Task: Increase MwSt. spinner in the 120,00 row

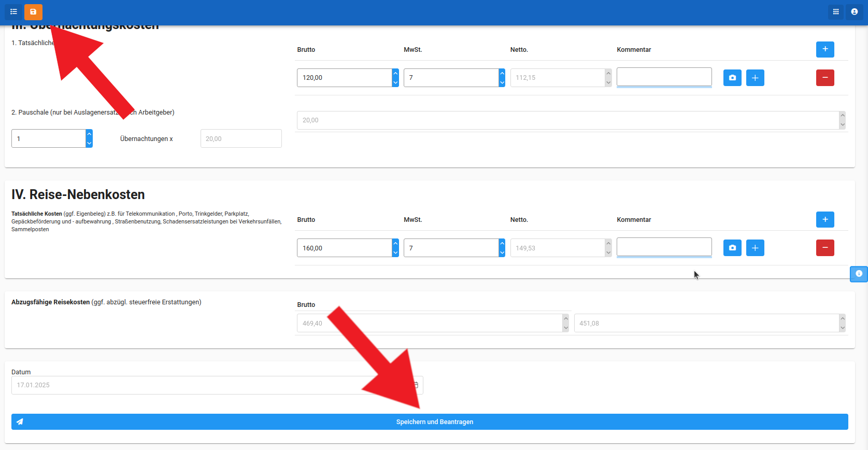Action: point(502,73)
